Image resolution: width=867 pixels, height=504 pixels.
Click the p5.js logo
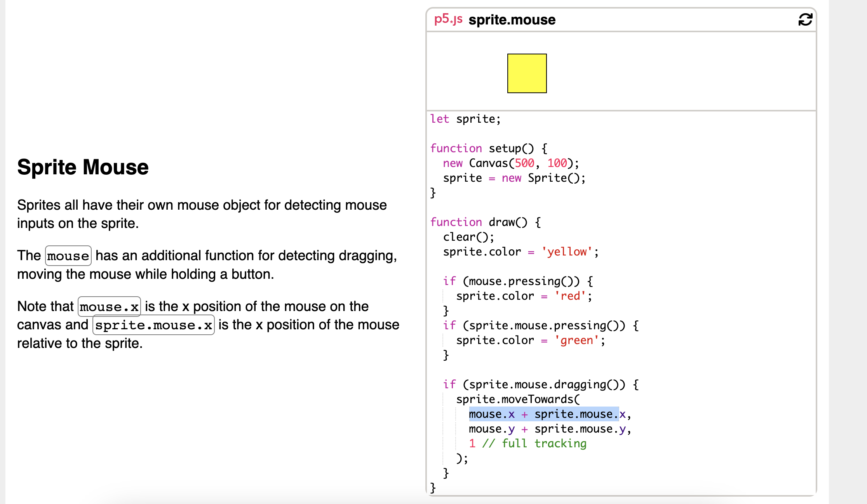[x=448, y=19]
